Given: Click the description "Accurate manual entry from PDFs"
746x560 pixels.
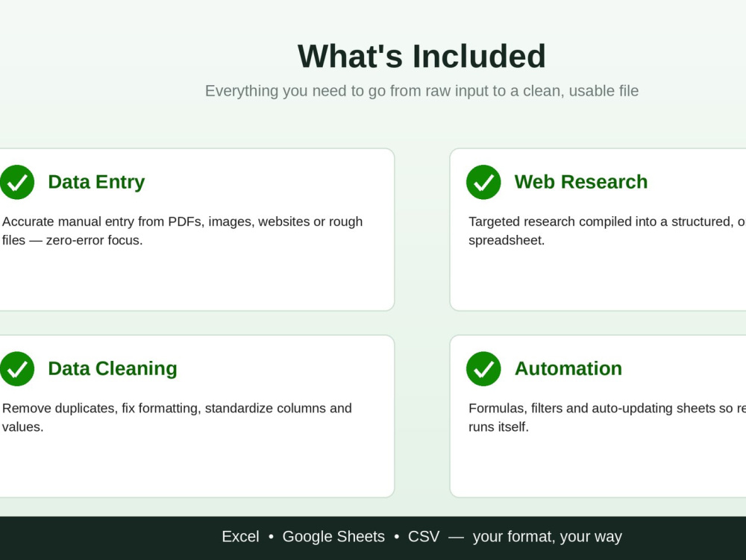Looking at the screenshot, I should (183, 231).
